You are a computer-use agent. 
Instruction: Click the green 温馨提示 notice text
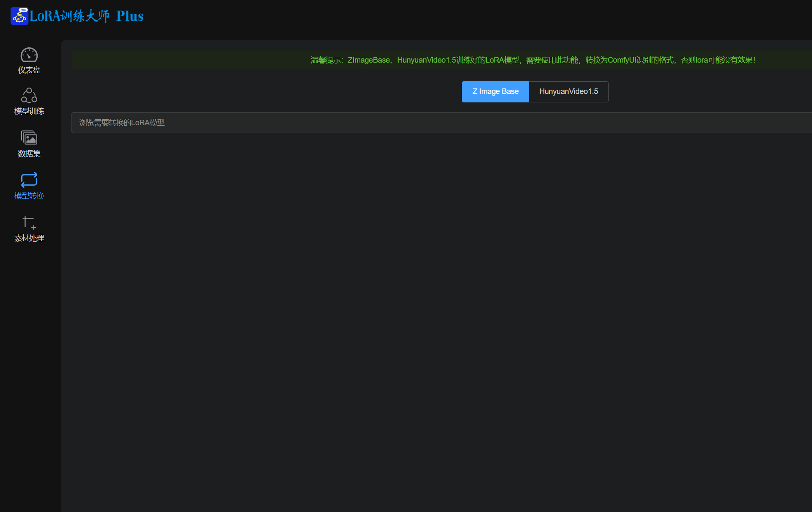tap(533, 60)
